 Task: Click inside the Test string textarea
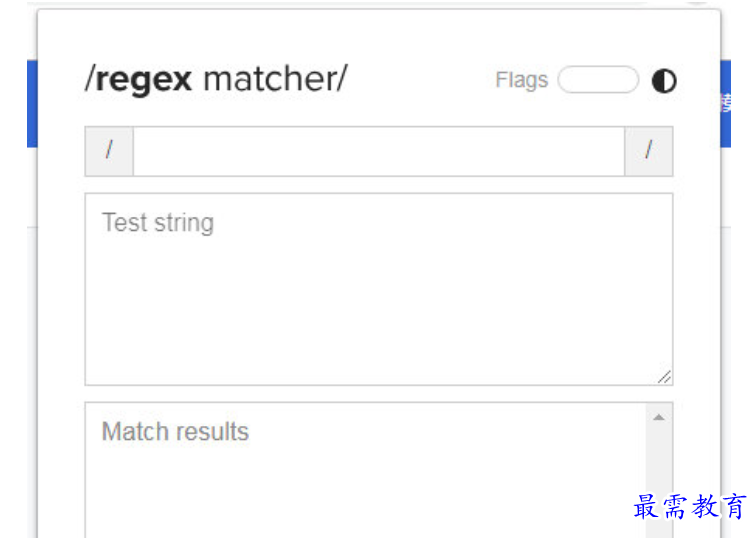pyautogui.click(x=379, y=289)
